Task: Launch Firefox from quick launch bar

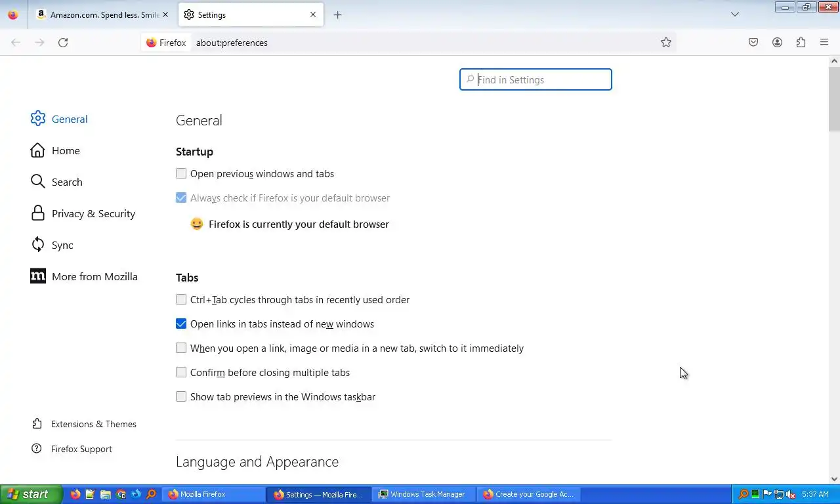Action: 75,494
